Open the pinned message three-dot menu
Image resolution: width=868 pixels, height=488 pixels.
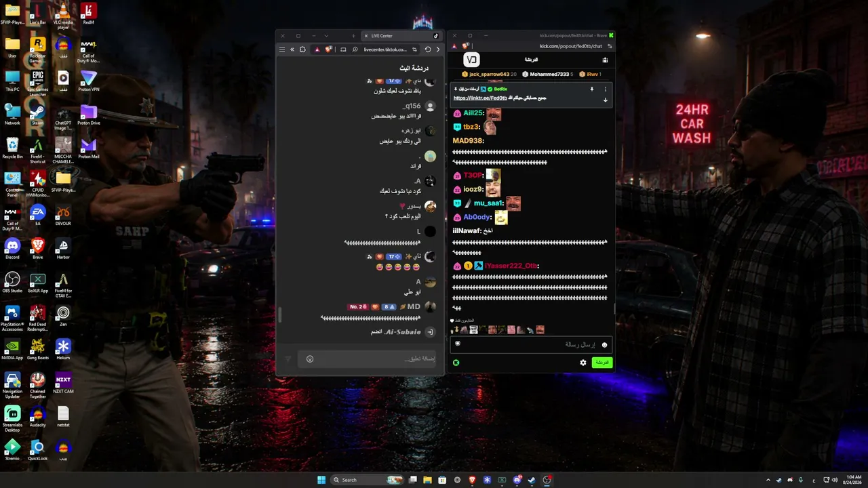click(x=606, y=89)
